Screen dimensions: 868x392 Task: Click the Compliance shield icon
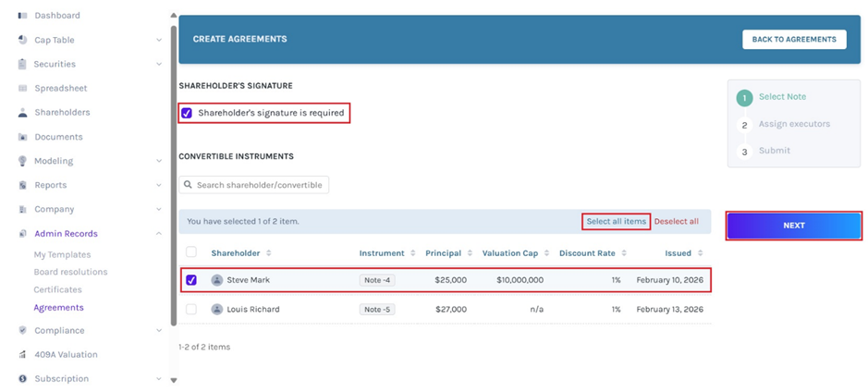(x=22, y=330)
